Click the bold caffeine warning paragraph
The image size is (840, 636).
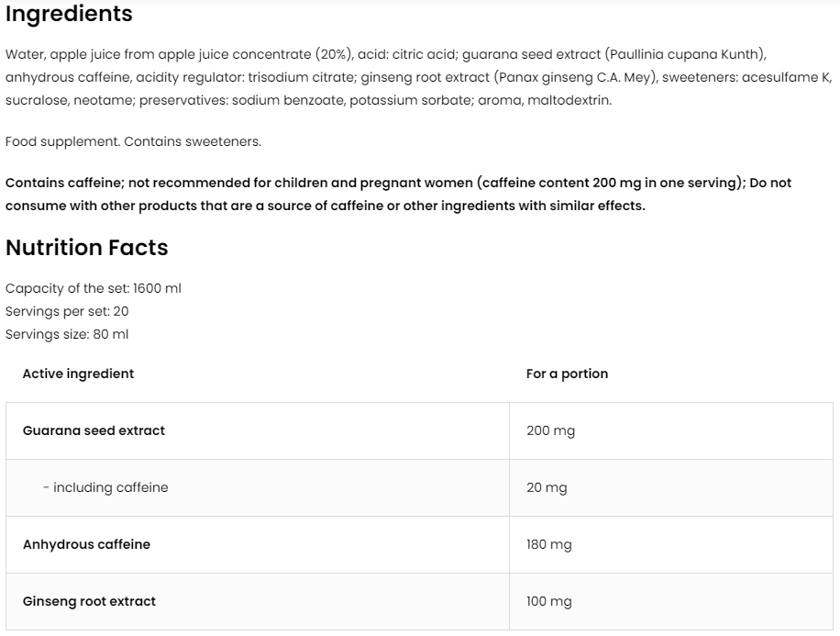[398, 194]
